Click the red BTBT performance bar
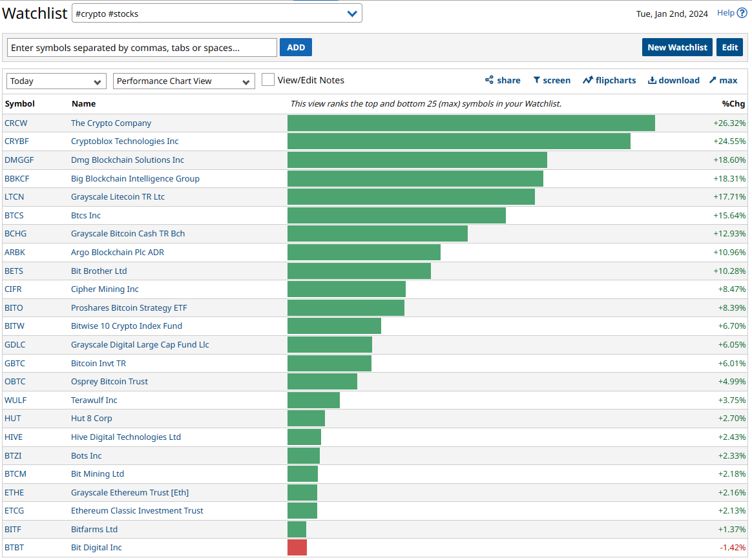Image resolution: width=752 pixels, height=560 pixels. click(x=297, y=548)
